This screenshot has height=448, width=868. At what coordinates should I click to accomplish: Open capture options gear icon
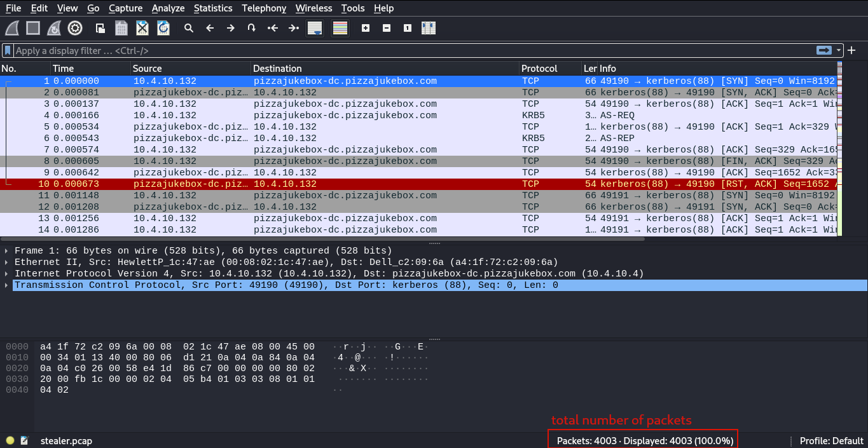(75, 28)
